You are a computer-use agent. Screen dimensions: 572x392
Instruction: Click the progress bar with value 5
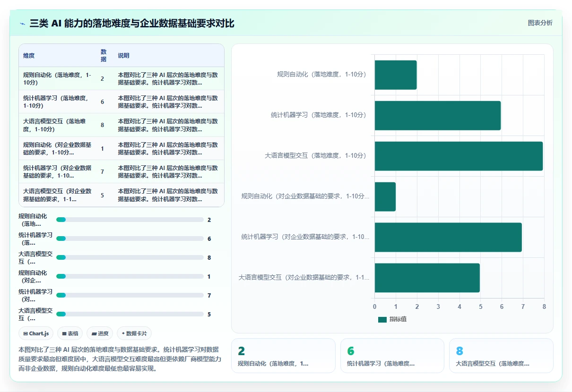(130, 314)
